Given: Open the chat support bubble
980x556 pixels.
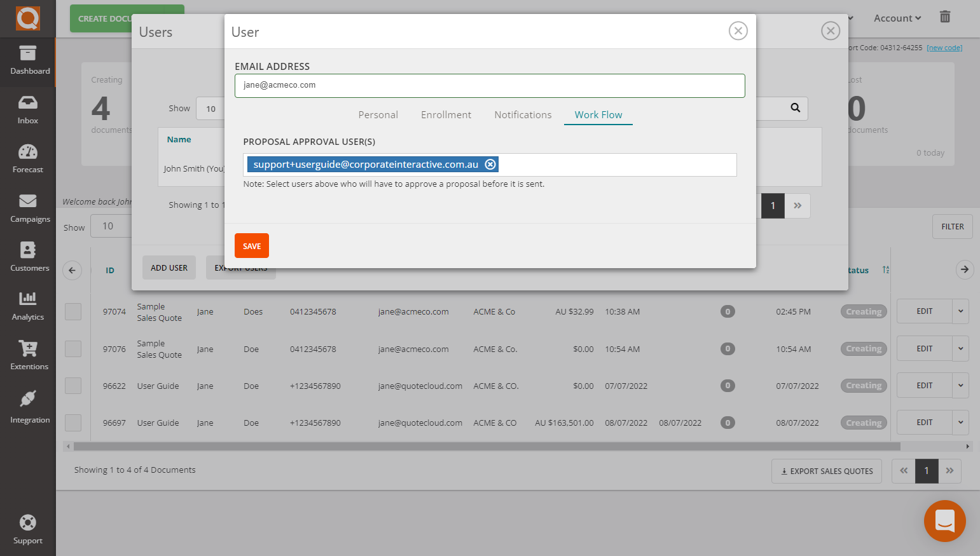Looking at the screenshot, I should click(944, 521).
